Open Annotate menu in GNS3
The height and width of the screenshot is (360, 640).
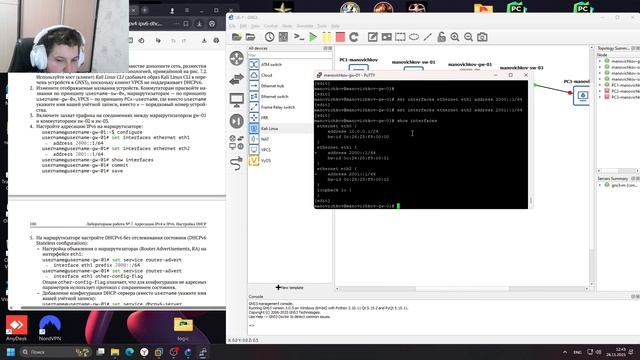tap(304, 26)
